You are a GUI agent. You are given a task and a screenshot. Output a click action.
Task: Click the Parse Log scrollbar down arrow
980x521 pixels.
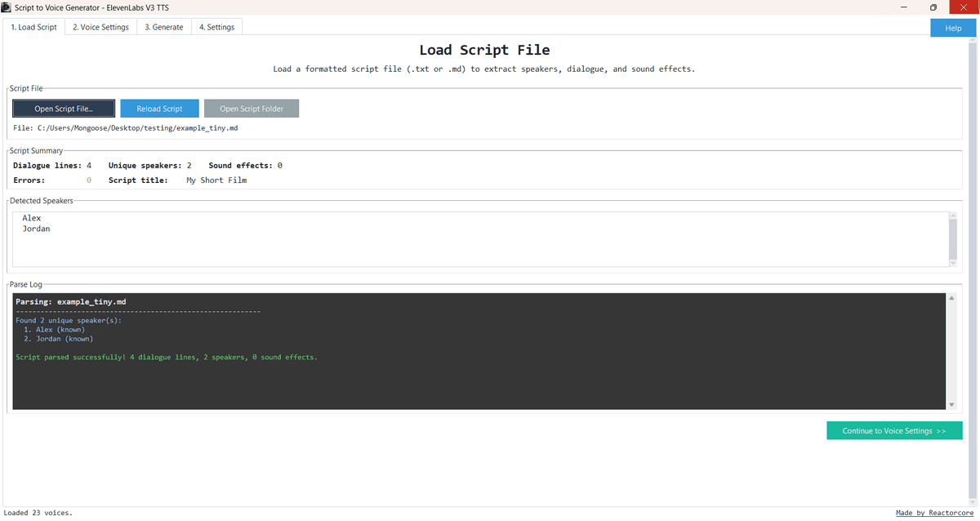[x=951, y=405]
